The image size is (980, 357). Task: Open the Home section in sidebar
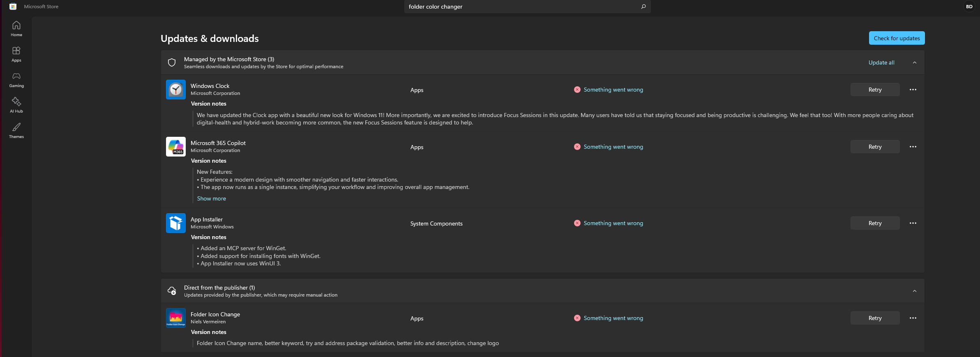pos(16,29)
